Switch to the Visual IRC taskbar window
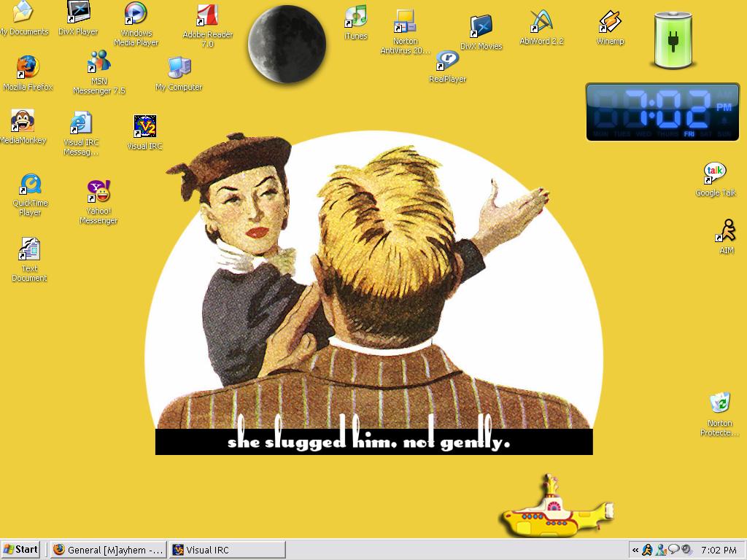This screenshot has width=747, height=560. tap(228, 550)
